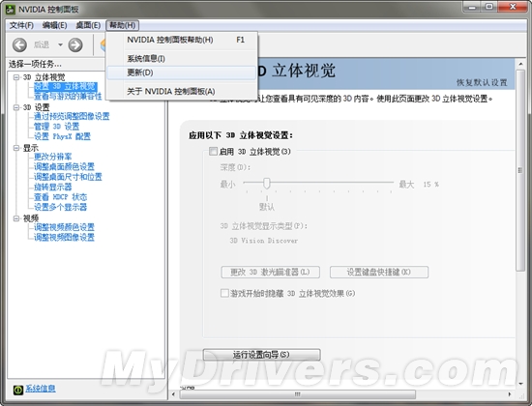The width and height of the screenshot is (532, 406).
Task: Open 更改分辨率
Action: (52, 157)
